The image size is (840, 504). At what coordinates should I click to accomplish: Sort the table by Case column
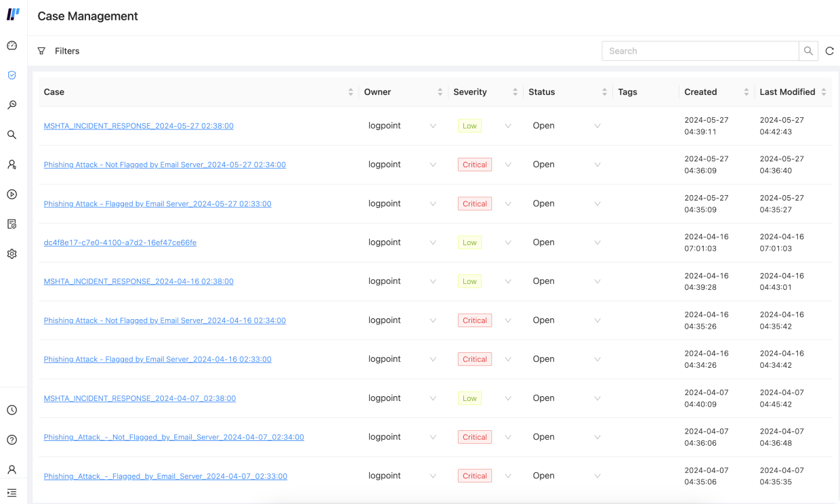(350, 92)
